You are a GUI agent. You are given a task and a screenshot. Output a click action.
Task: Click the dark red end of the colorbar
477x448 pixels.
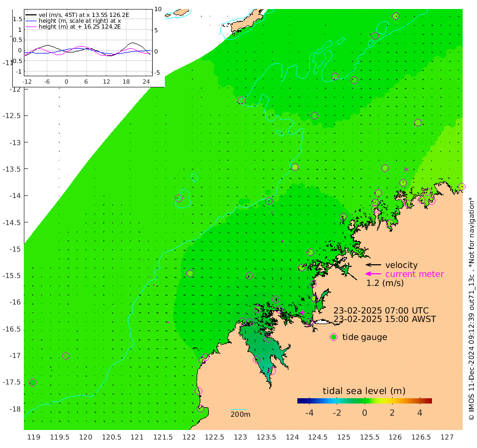coord(429,401)
